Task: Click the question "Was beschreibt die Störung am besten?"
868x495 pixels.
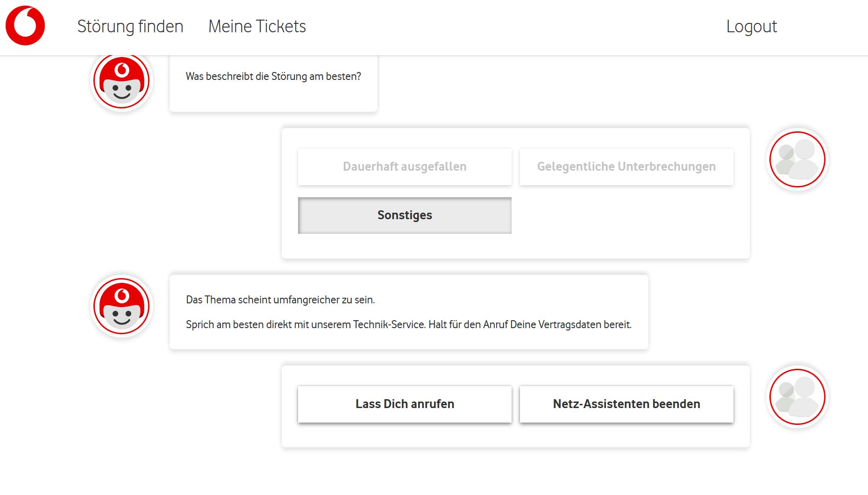Action: [x=273, y=77]
